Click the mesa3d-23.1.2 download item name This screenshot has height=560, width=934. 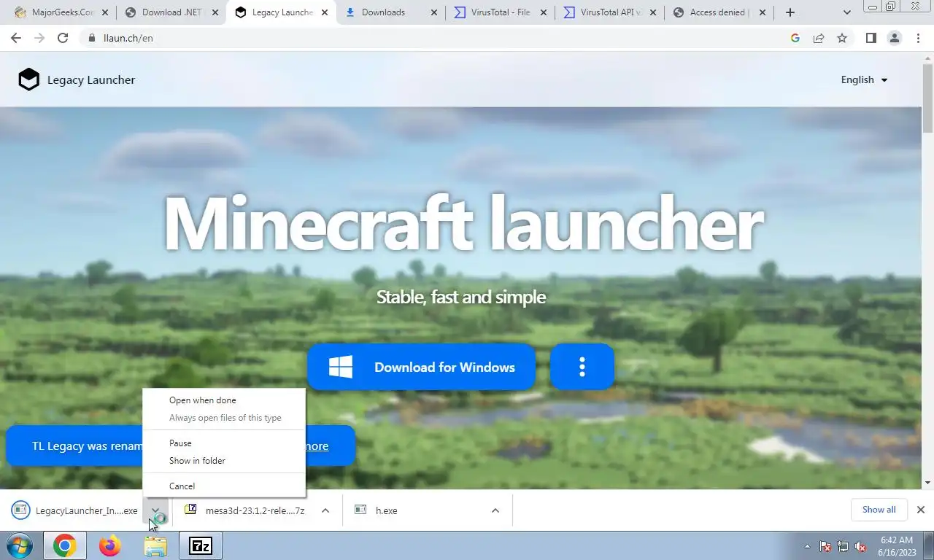tap(255, 510)
